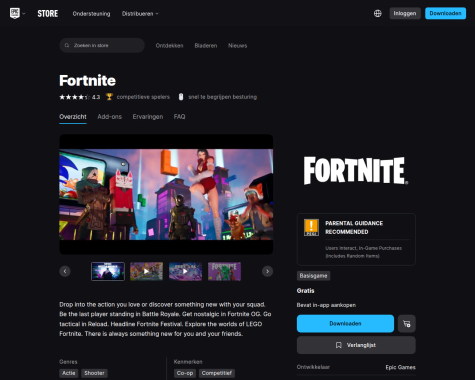Open the Actie genre tag
Viewport: 475px width, 380px height.
click(69, 373)
